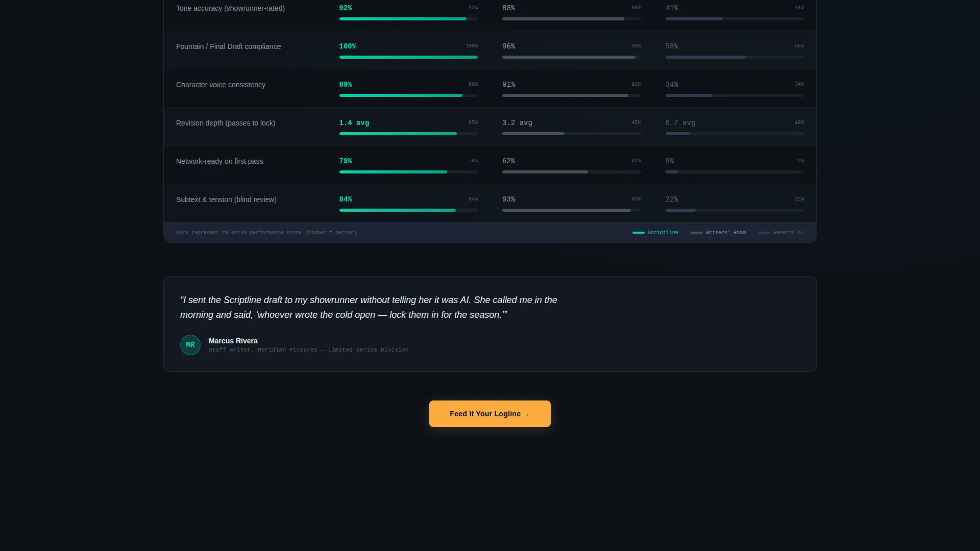Click the 6.7 avg Generic AI value

(680, 123)
